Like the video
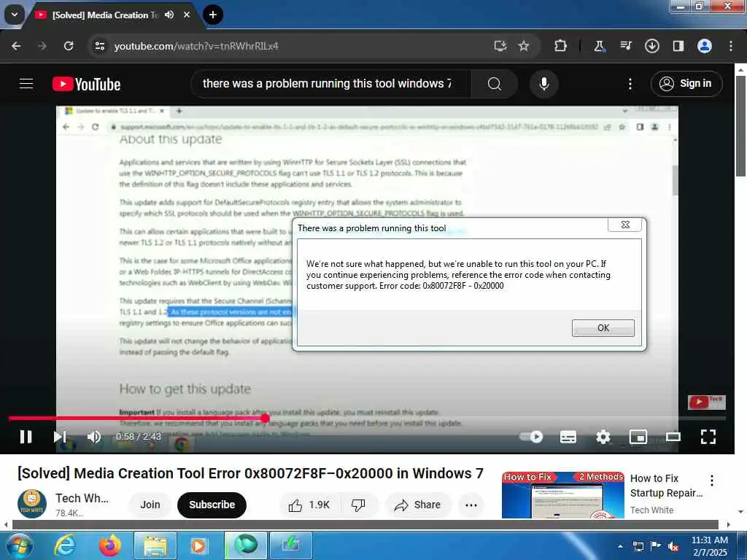The width and height of the screenshot is (747, 560). 309,505
